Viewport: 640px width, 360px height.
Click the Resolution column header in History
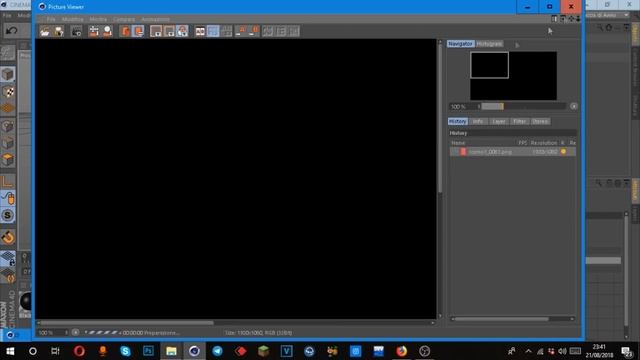coord(544,143)
